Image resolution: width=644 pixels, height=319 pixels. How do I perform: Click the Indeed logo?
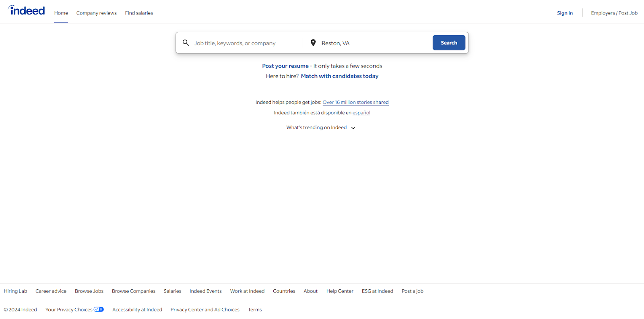[x=27, y=11]
